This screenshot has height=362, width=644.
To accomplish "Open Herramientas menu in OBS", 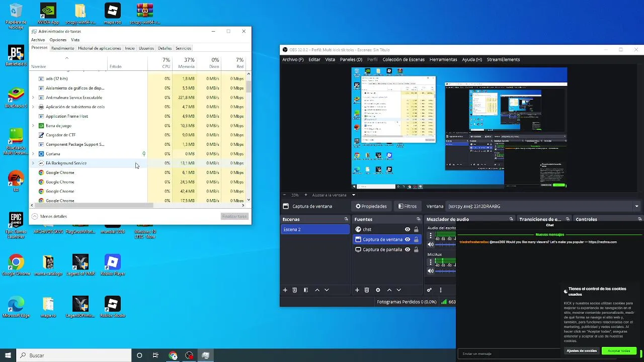I will click(443, 59).
